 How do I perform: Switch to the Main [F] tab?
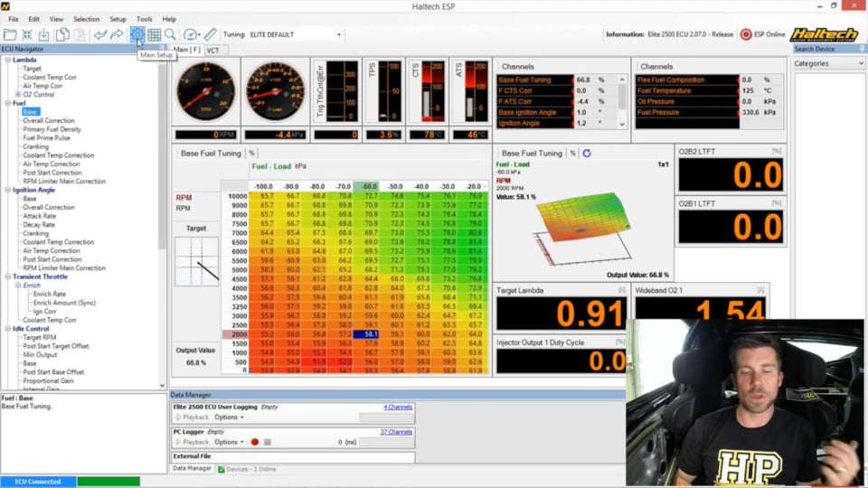point(187,50)
